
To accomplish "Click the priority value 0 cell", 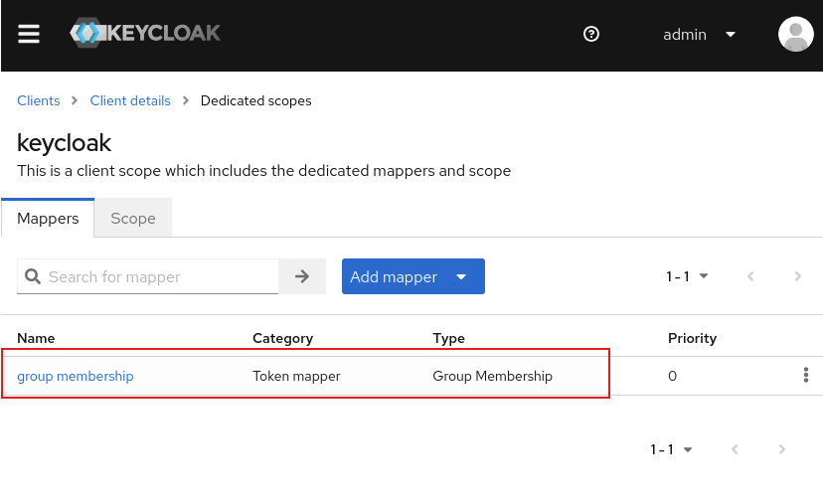I will pos(672,376).
